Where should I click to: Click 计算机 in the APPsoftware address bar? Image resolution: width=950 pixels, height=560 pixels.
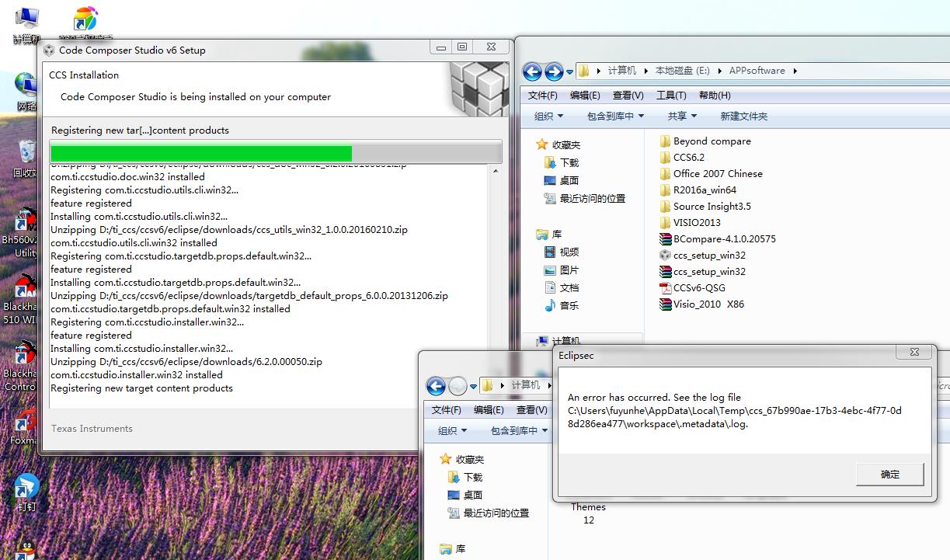[621, 71]
